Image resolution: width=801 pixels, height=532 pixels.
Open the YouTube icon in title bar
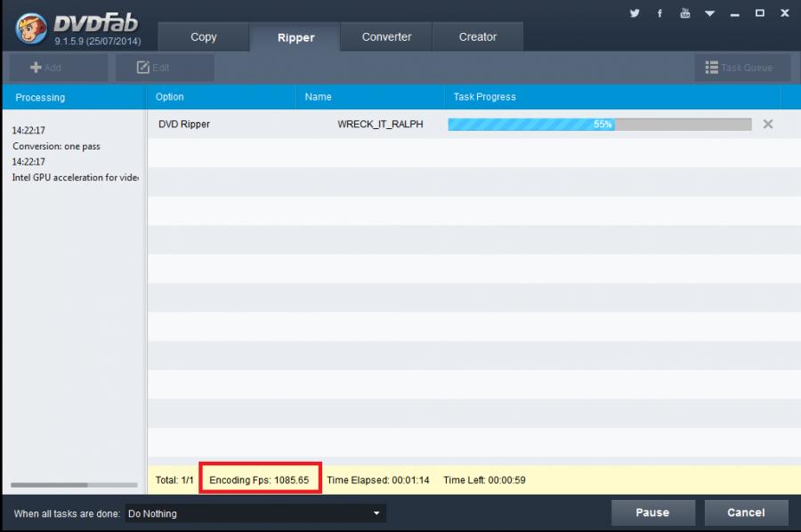click(x=685, y=13)
